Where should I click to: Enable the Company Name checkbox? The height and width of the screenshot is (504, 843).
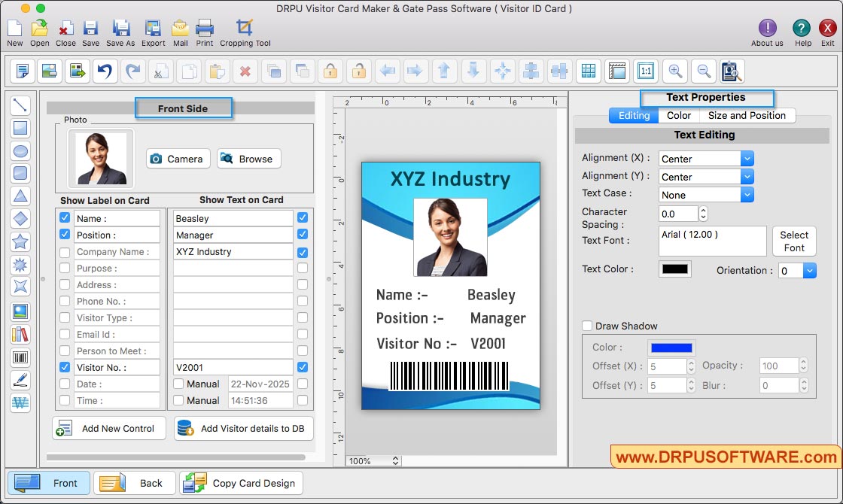[x=65, y=251]
